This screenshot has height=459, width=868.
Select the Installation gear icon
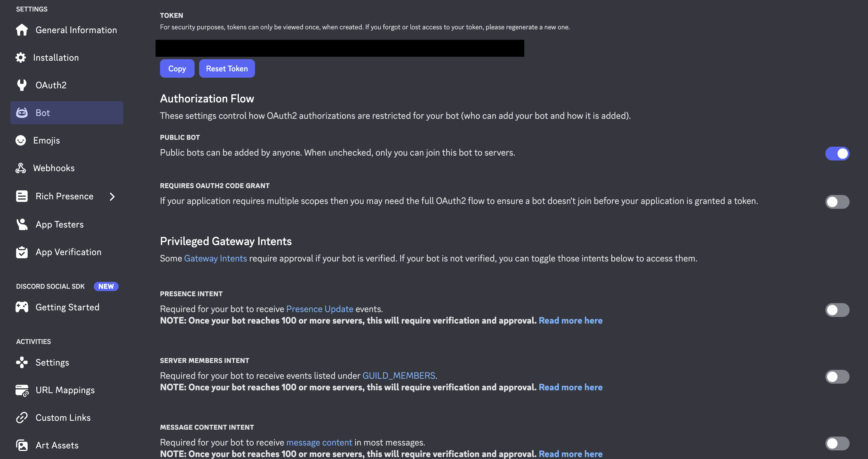[x=22, y=58]
